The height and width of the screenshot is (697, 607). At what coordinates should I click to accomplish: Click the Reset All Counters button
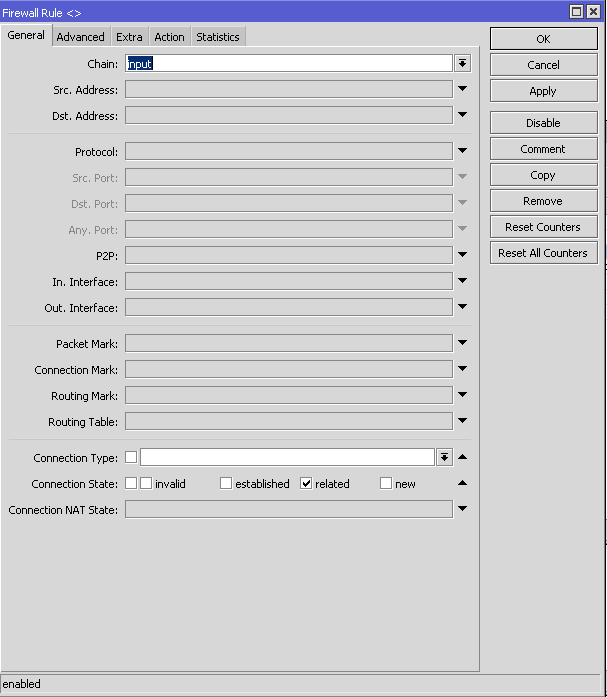pyautogui.click(x=543, y=253)
